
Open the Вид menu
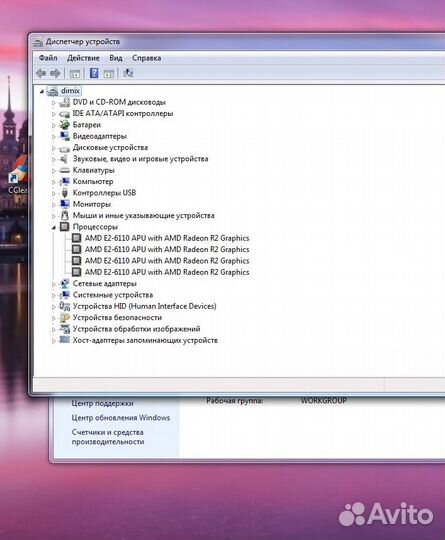[116, 58]
